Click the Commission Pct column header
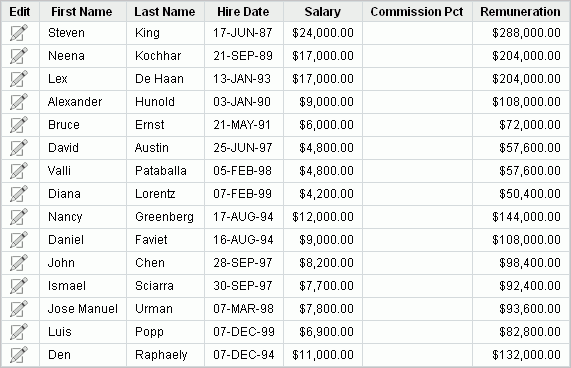This screenshot has width=571, height=368. pos(417,12)
